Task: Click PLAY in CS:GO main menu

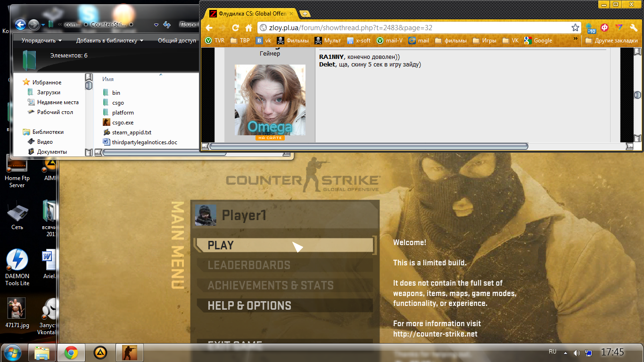Action: tap(284, 245)
